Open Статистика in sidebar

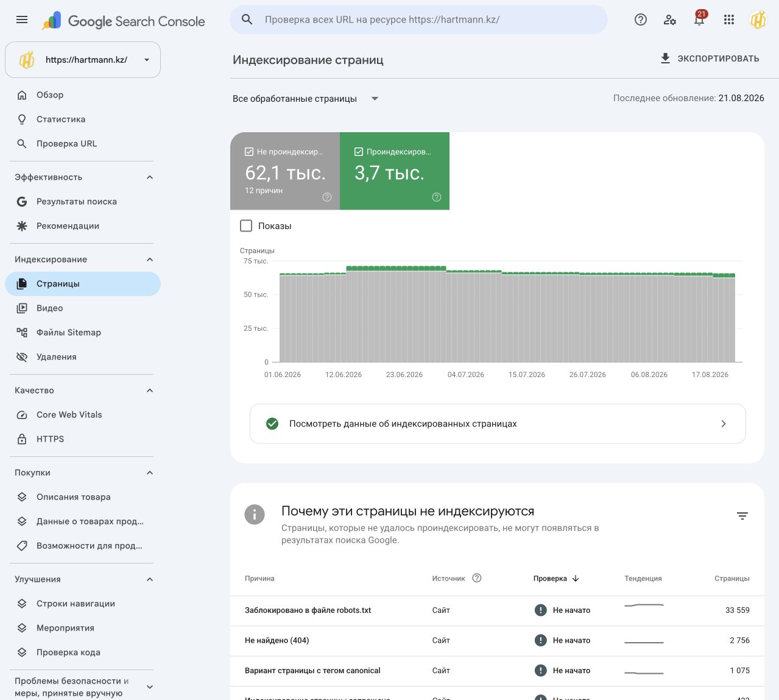[x=83, y=119]
